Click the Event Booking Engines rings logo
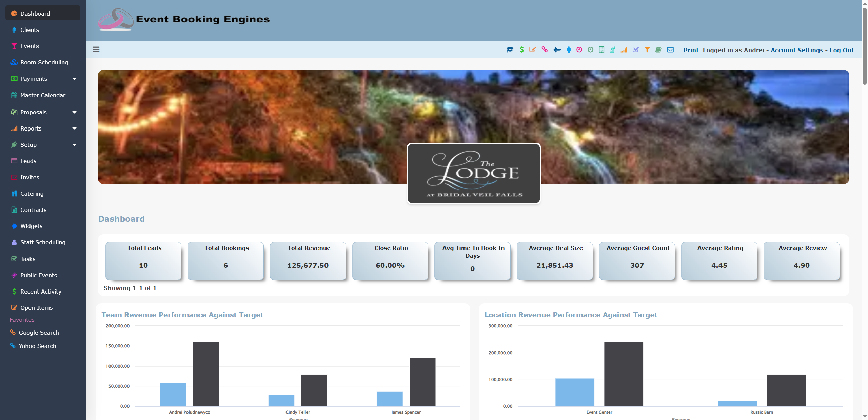 [x=115, y=19]
